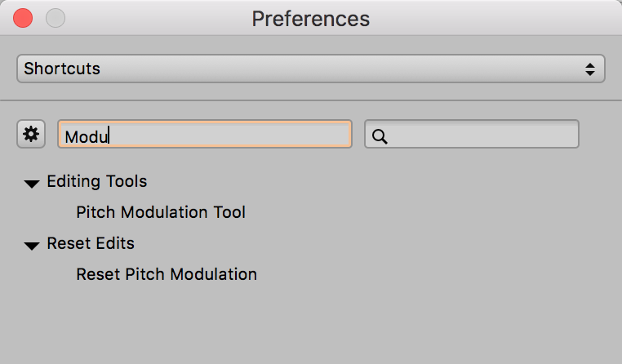Click the Preferences window title text
The image size is (622, 364).
point(310,18)
